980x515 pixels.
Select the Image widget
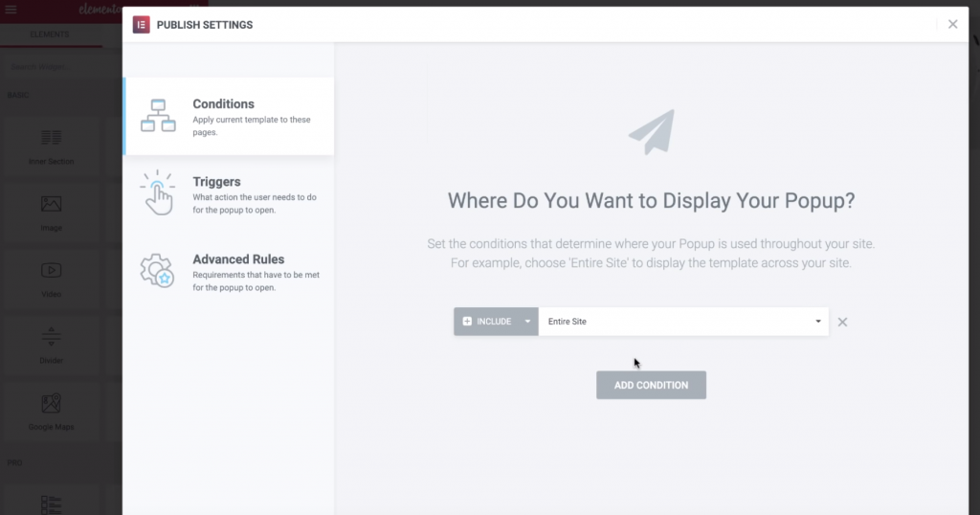click(51, 212)
